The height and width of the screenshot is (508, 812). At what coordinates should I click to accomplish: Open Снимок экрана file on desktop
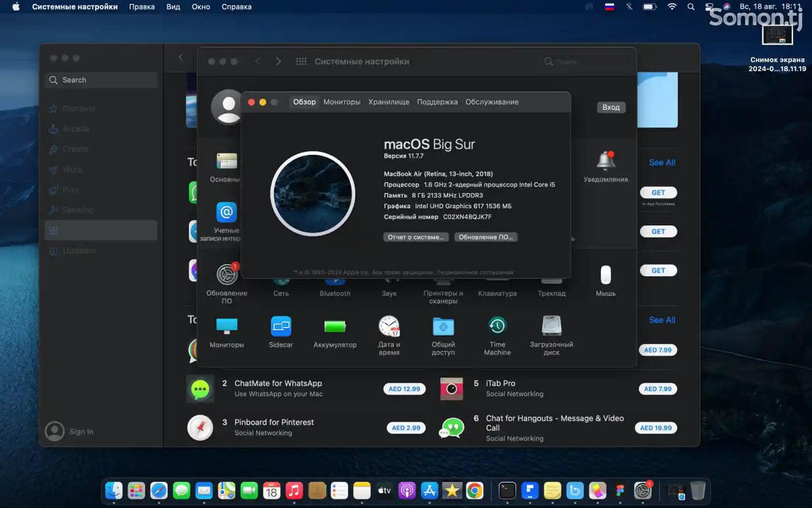pos(777,48)
